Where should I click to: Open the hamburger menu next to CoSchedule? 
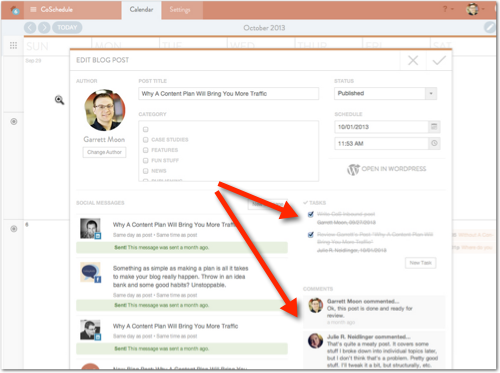coord(33,9)
